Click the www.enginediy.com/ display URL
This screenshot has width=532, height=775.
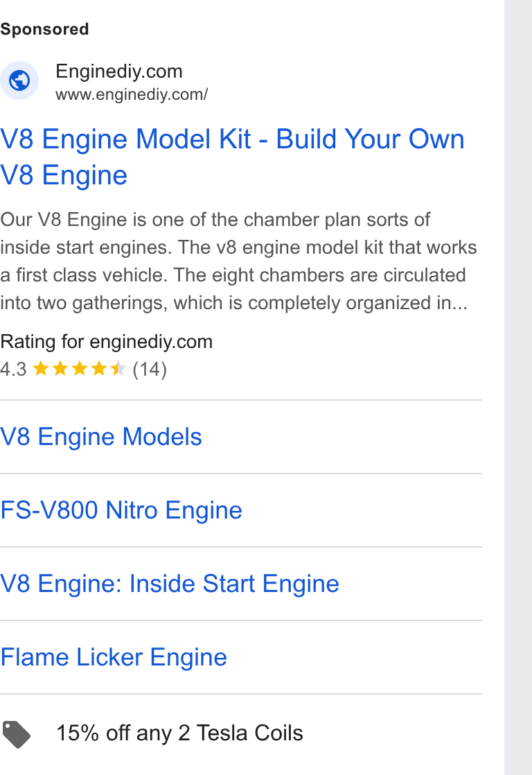(x=132, y=94)
